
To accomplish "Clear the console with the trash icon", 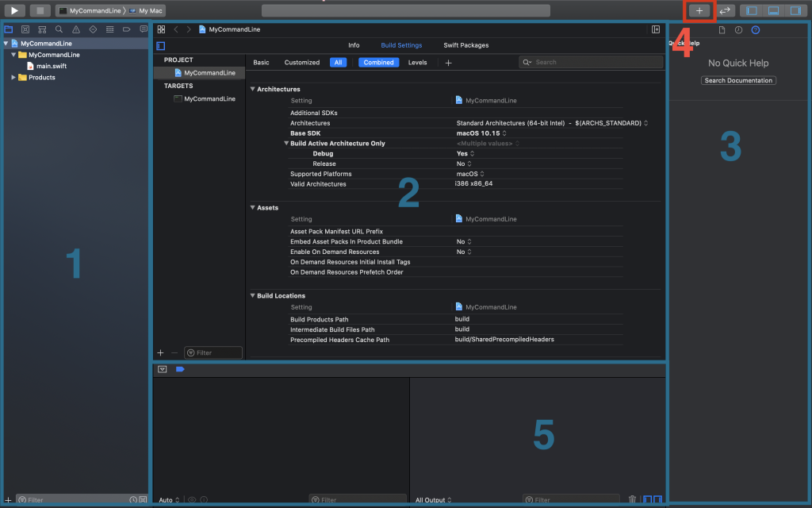I will coord(632,500).
